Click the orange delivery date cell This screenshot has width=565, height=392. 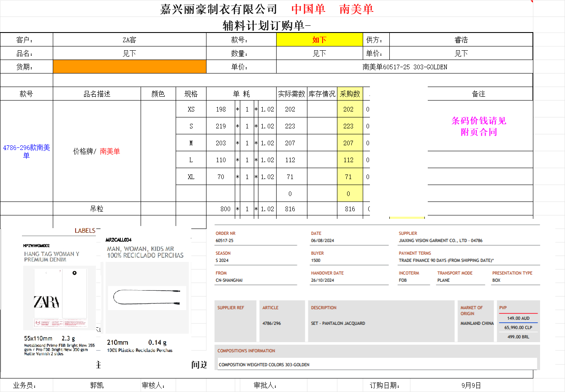[x=129, y=67]
